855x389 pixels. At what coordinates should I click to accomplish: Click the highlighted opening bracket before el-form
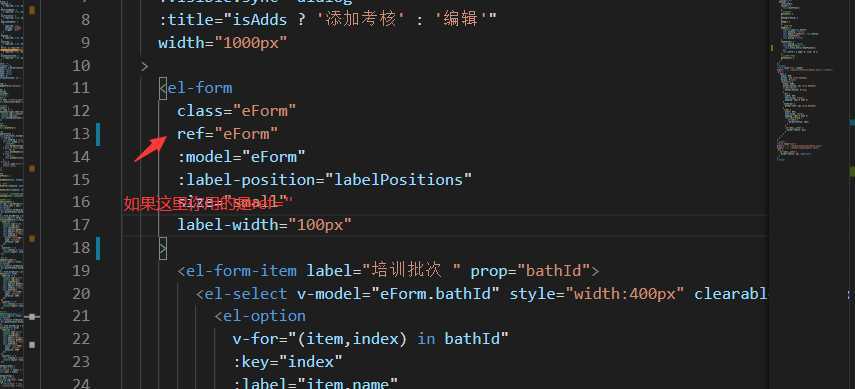pos(162,88)
